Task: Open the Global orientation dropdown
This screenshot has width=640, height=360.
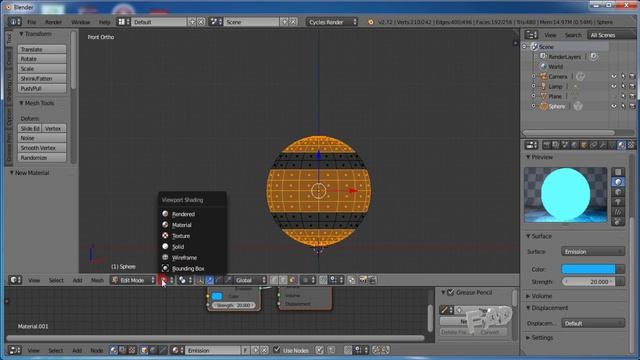Action: click(x=250, y=280)
